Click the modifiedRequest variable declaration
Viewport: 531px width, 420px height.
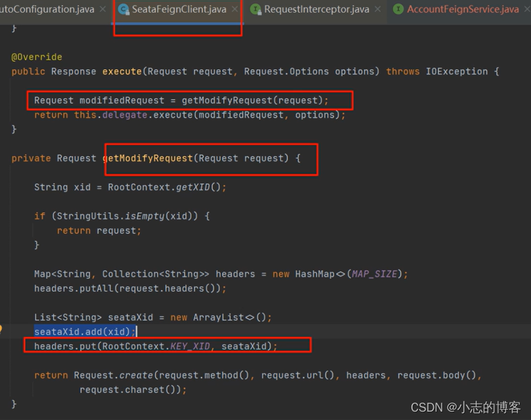pyautogui.click(x=122, y=100)
